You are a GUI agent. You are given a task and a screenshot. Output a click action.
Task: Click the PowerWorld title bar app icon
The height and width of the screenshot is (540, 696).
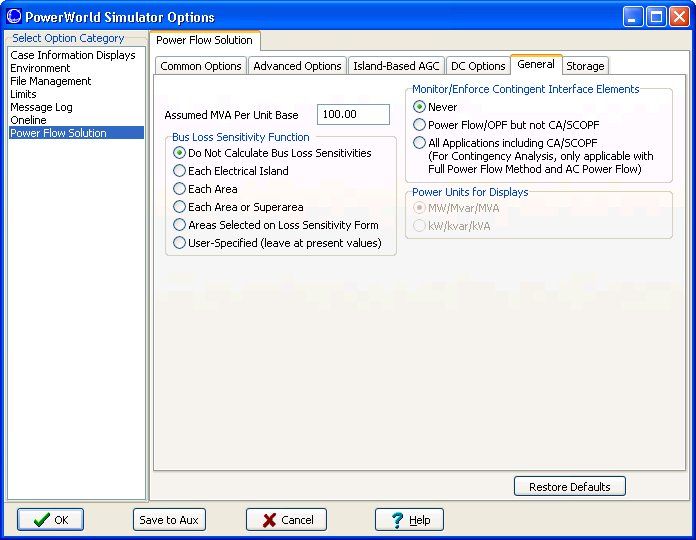point(14,16)
